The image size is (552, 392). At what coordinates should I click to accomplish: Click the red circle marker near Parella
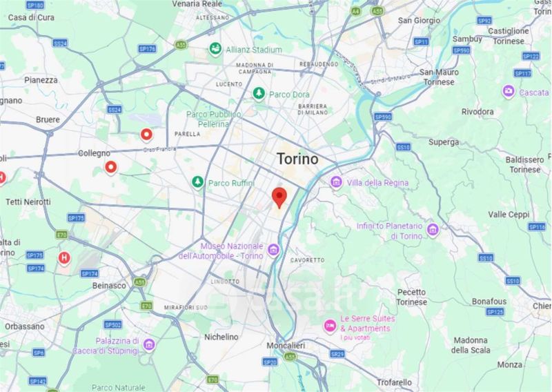point(146,135)
